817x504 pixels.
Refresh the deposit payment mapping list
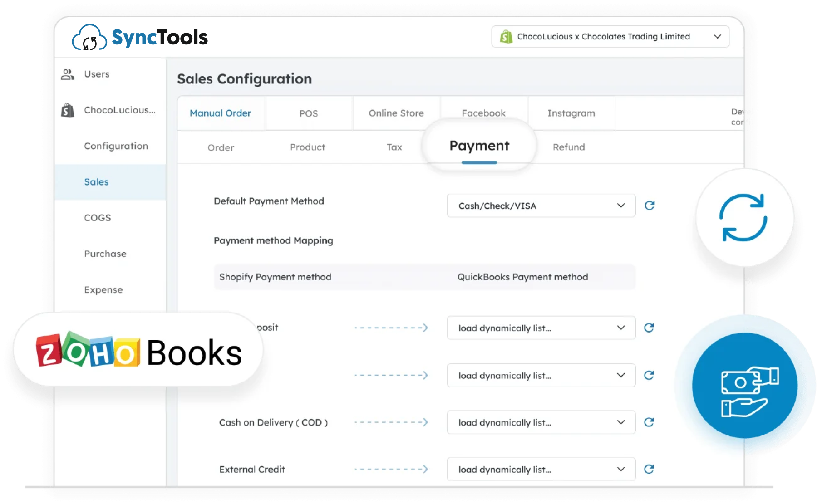click(649, 328)
